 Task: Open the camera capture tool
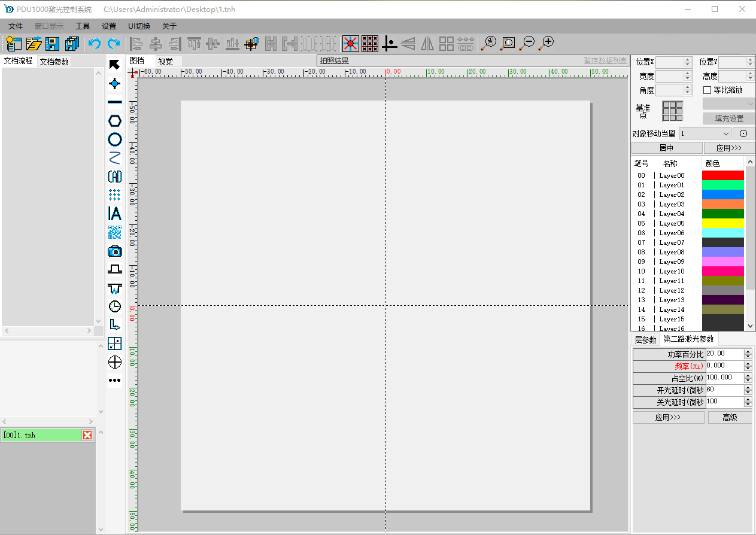point(114,251)
